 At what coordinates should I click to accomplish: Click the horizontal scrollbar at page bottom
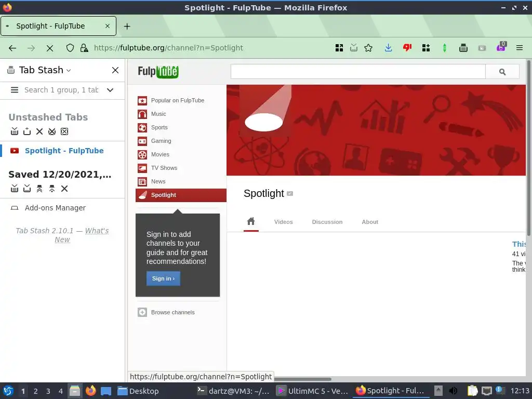302,379
